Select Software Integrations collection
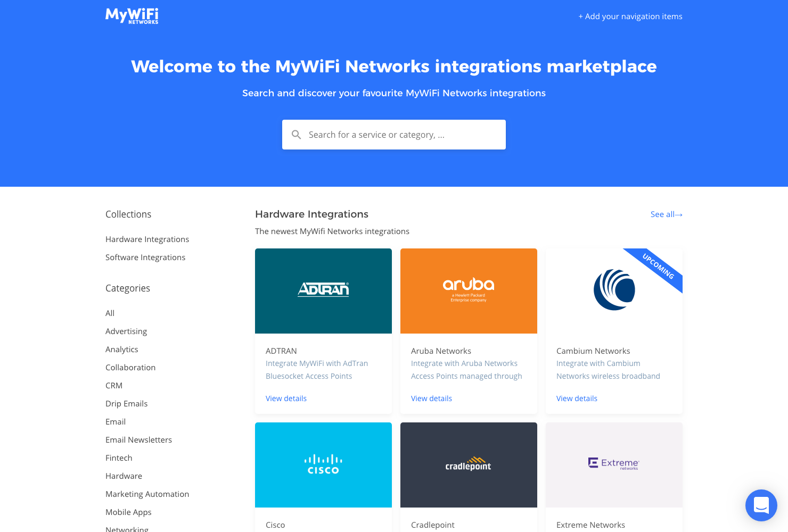Viewport: 788px width, 532px height. 145,257
